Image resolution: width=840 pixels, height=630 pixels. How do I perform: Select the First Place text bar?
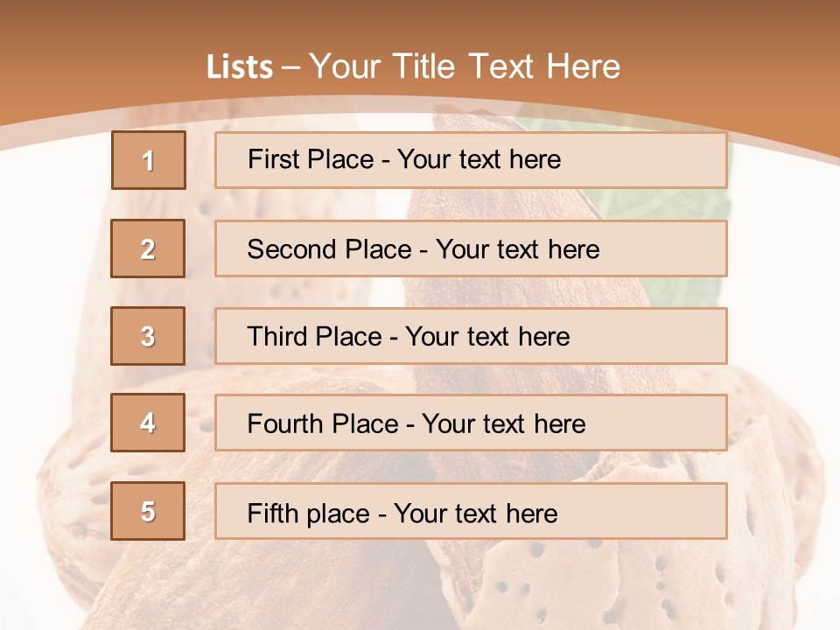pos(471,160)
